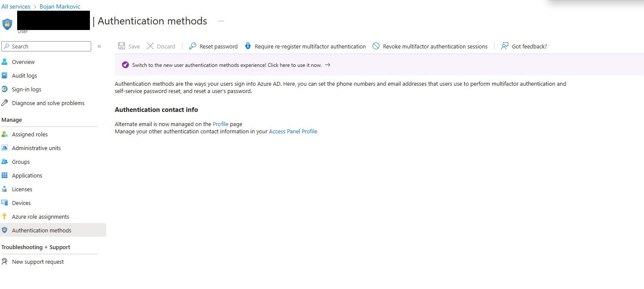Select Authentication methods menu item

click(53, 230)
